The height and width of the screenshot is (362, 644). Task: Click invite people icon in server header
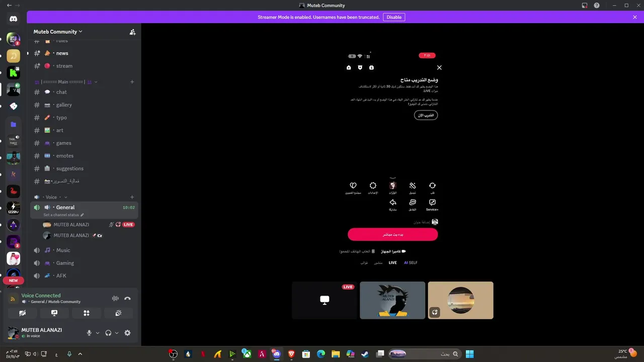(132, 32)
